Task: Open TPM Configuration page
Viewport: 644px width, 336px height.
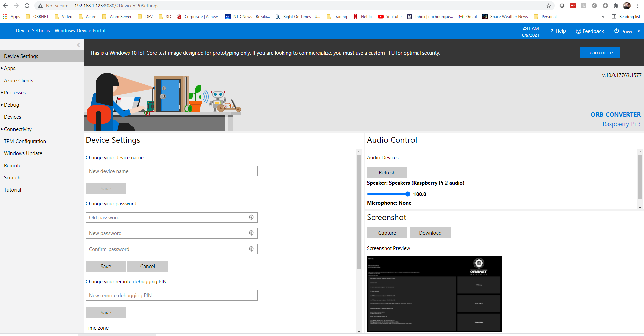Action: (x=25, y=141)
